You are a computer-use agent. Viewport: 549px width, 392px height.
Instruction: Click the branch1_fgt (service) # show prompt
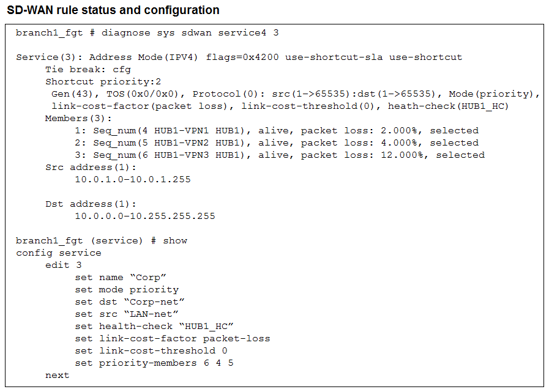click(102, 241)
